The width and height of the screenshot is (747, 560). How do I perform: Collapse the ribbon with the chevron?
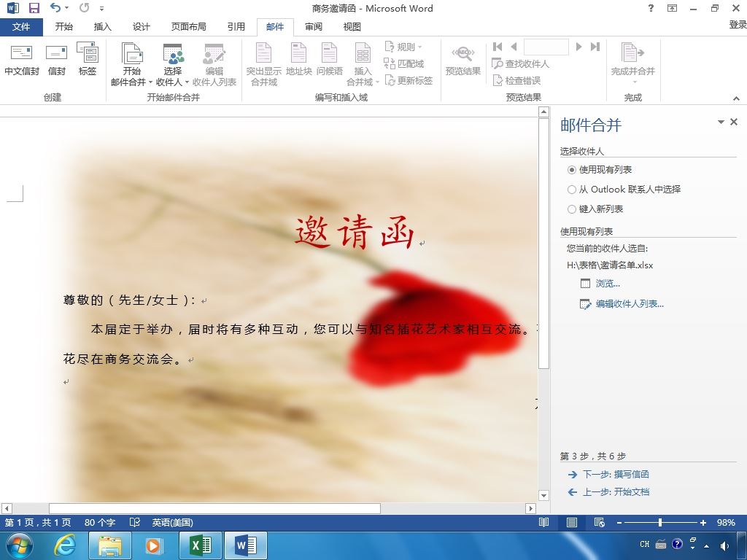(736, 98)
